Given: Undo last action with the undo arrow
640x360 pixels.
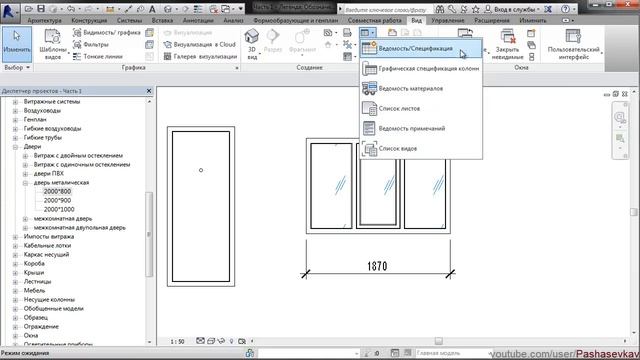Looking at the screenshot, I should (x=71, y=9).
